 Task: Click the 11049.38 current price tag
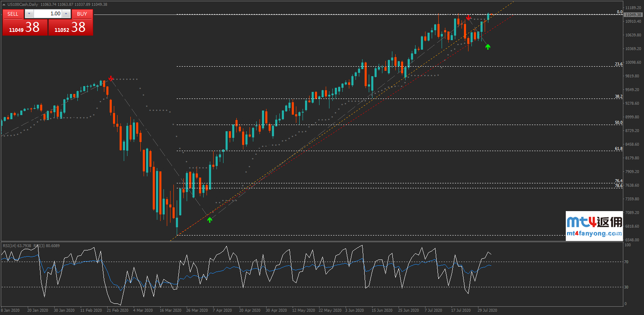coord(633,14)
